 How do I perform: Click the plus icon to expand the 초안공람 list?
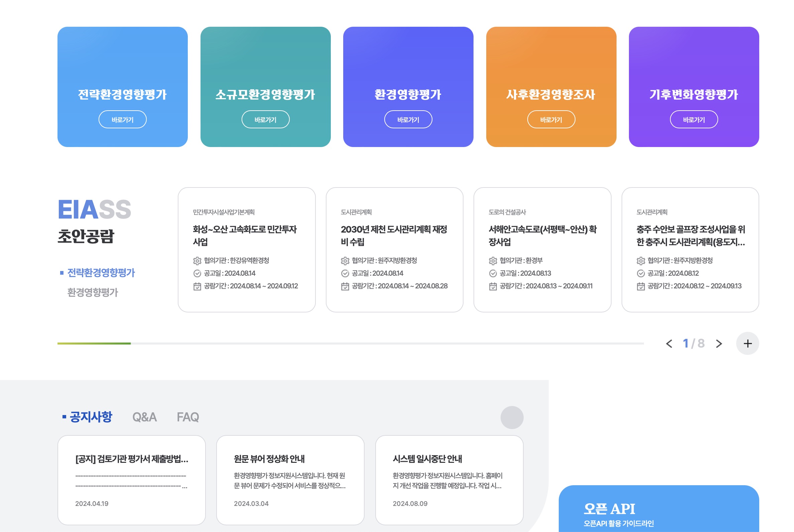[748, 343]
